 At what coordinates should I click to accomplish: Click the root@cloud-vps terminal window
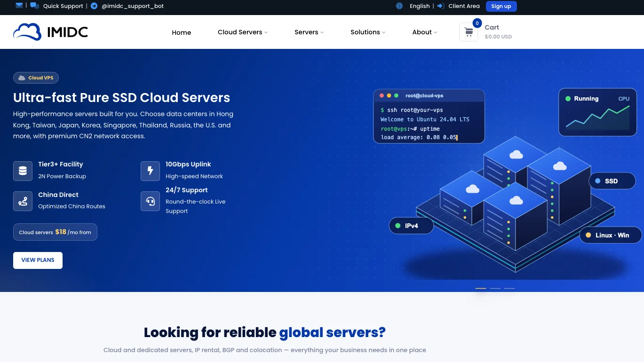point(429,116)
